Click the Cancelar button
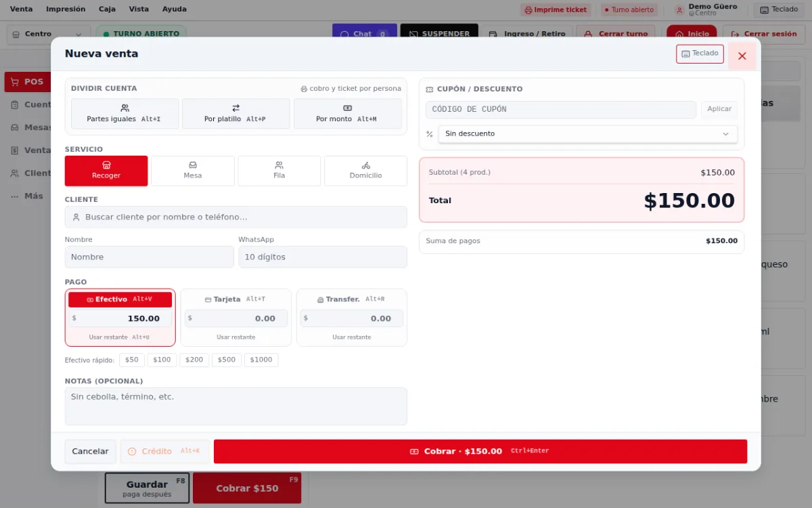This screenshot has width=812, height=508. pos(91,452)
